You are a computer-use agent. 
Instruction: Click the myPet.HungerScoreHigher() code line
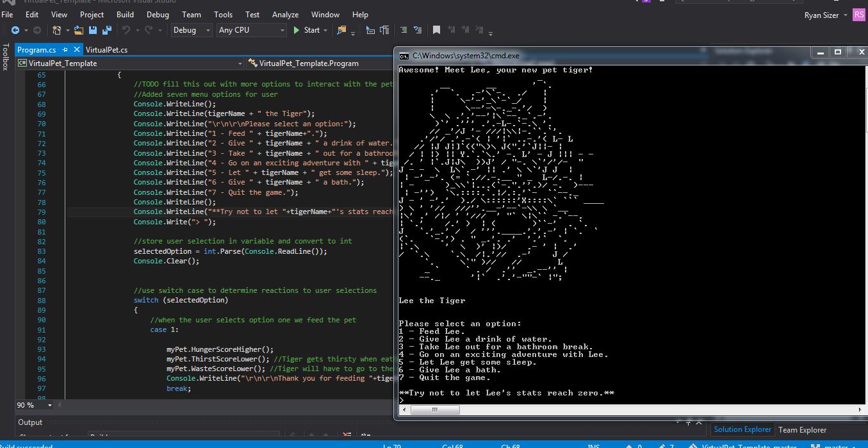point(220,349)
